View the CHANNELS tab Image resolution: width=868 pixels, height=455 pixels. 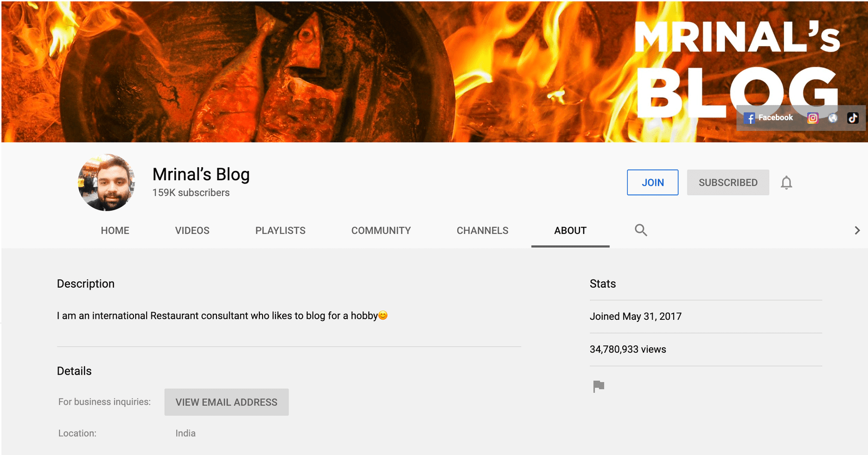482,231
